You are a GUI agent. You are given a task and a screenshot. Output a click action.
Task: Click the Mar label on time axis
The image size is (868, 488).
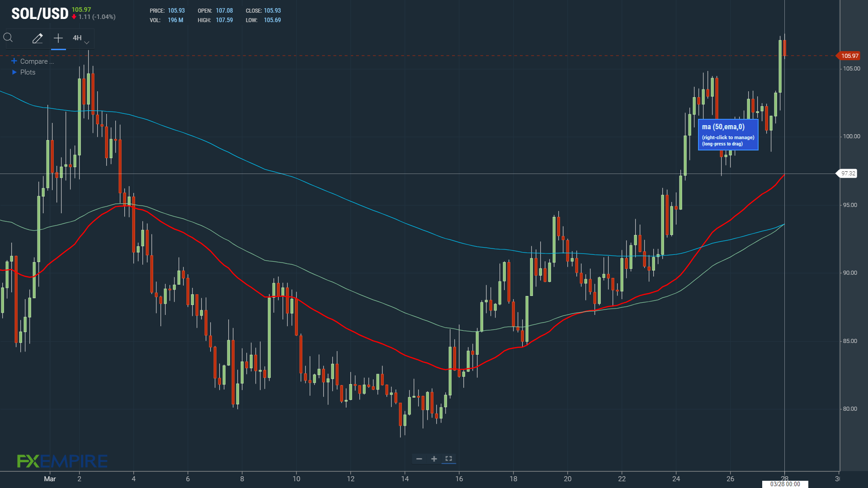pyautogui.click(x=50, y=479)
